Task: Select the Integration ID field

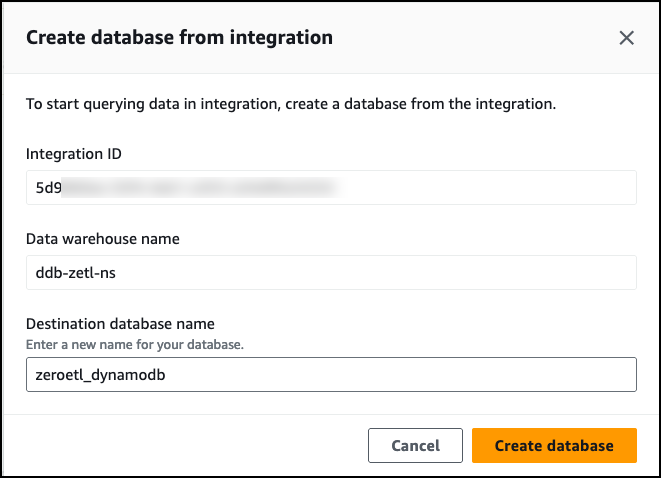Action: point(330,187)
